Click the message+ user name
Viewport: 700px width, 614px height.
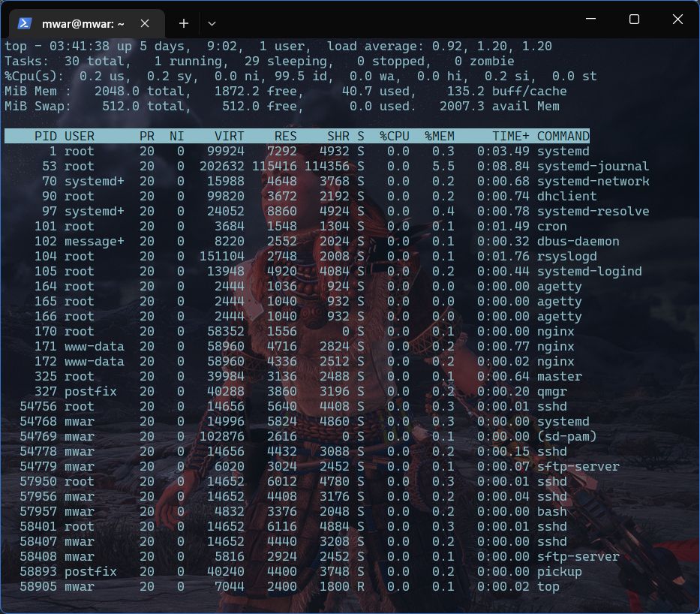tap(95, 242)
